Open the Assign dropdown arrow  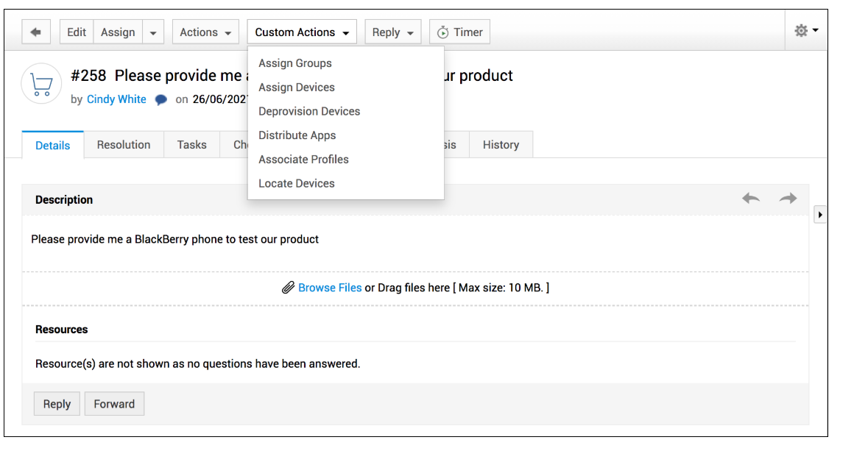152,32
